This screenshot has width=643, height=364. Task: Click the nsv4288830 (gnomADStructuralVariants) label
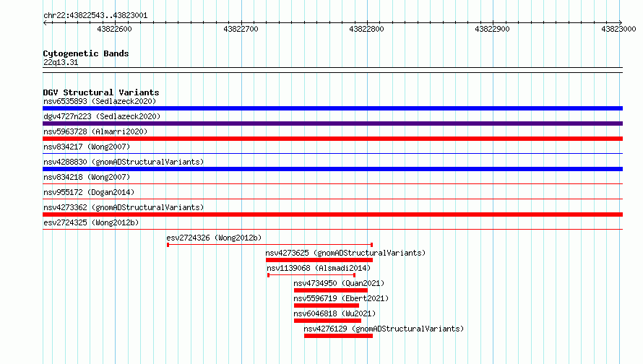click(x=124, y=162)
